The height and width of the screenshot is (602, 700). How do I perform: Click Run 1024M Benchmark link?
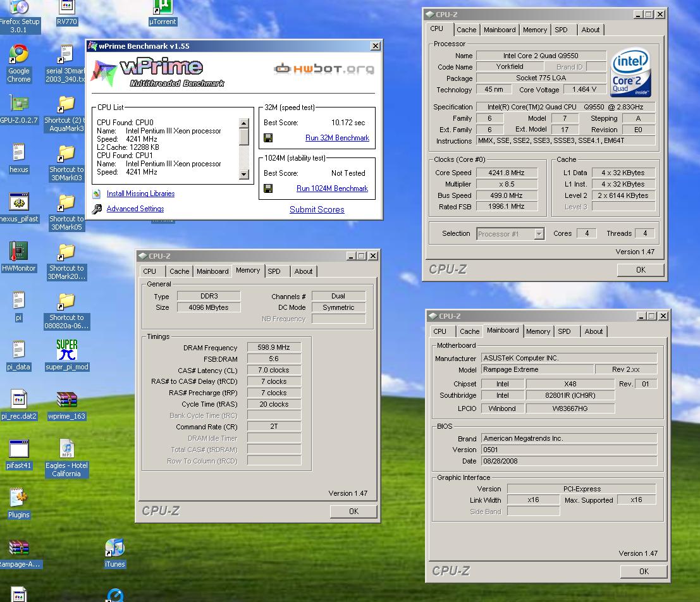point(332,188)
